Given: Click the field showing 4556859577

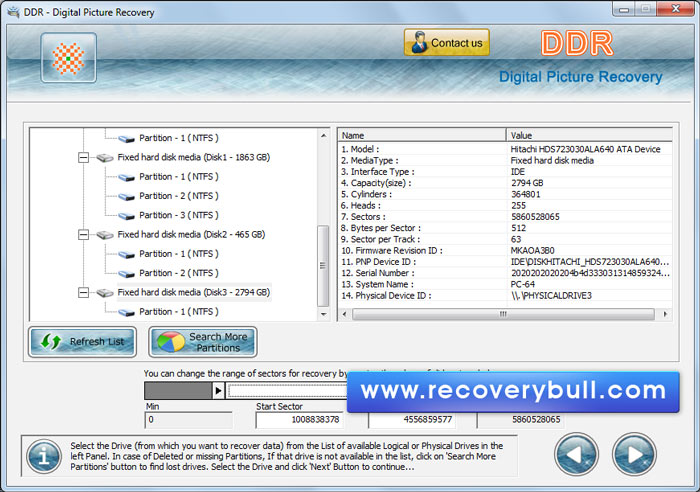Looking at the screenshot, I should coord(412,420).
